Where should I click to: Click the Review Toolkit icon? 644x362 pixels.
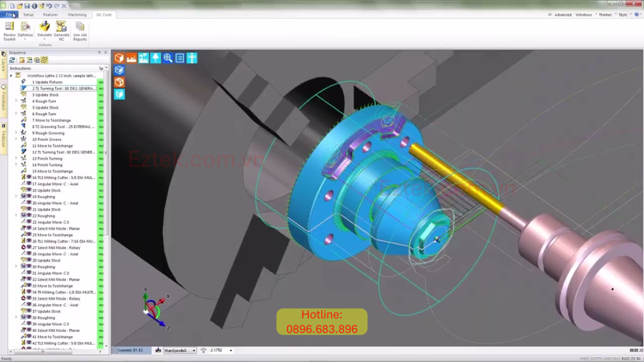(9, 27)
